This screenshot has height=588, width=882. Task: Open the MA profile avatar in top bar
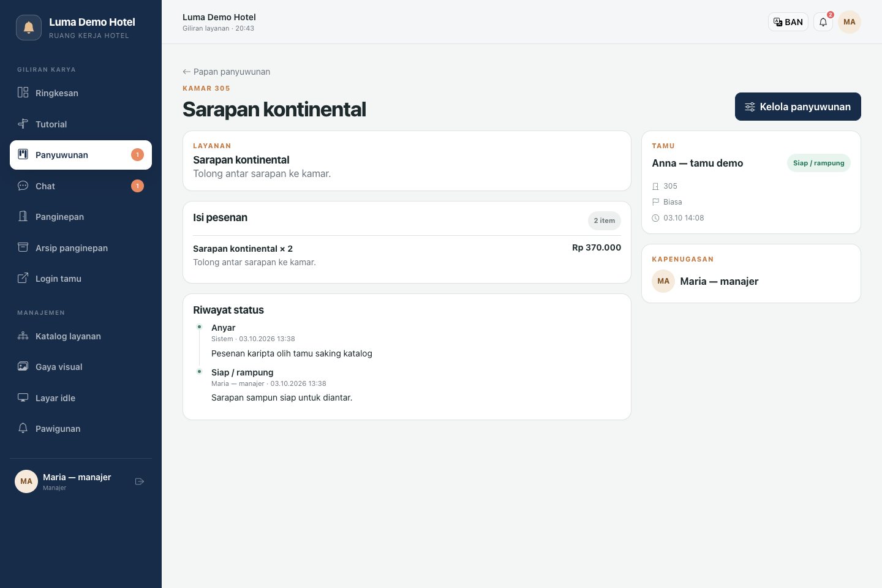click(850, 22)
